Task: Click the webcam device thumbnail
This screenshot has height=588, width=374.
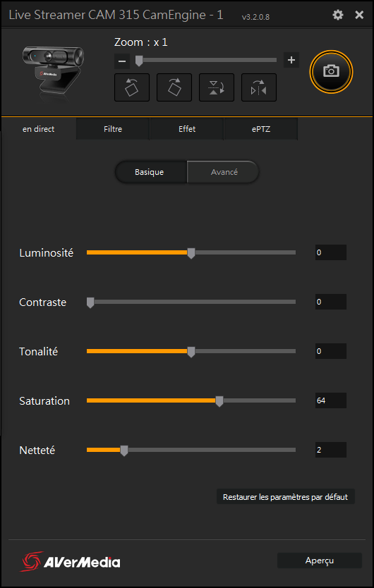Action: pyautogui.click(x=52, y=71)
